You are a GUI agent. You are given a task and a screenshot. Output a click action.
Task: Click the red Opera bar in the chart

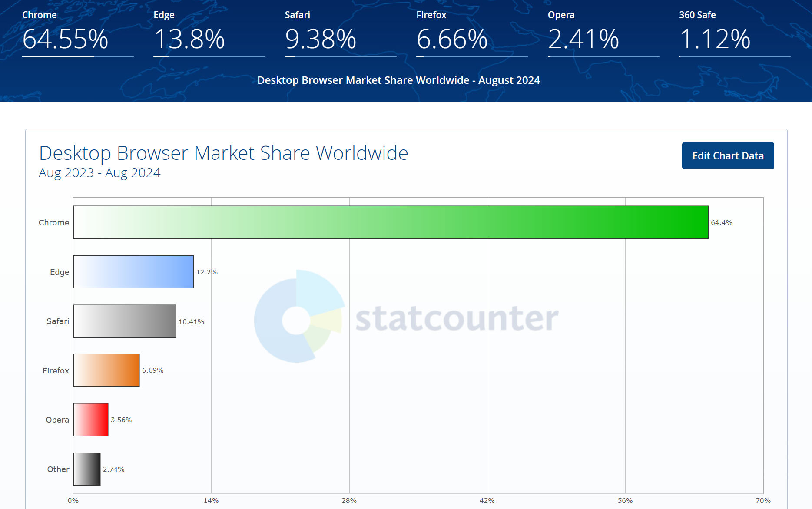click(91, 420)
